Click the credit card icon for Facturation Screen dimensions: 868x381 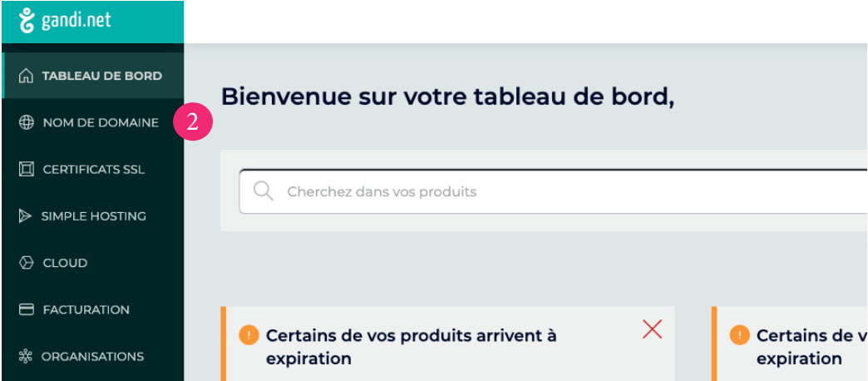pyautogui.click(x=26, y=309)
